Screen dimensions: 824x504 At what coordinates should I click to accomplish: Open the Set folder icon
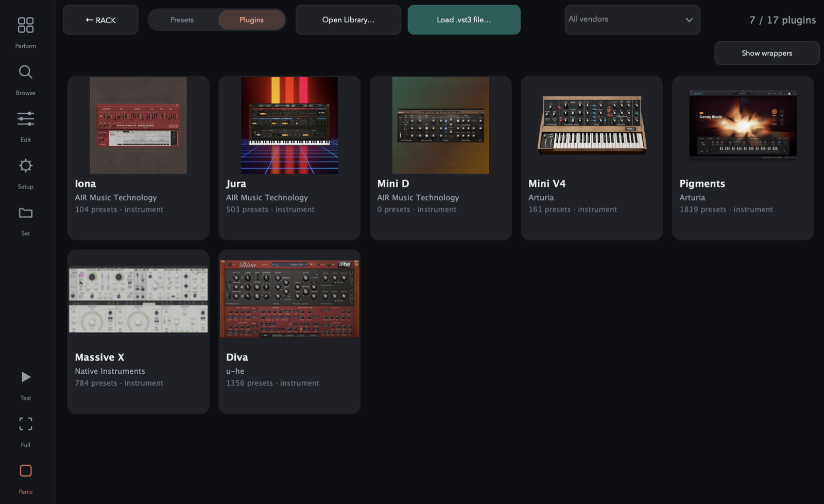pos(25,213)
